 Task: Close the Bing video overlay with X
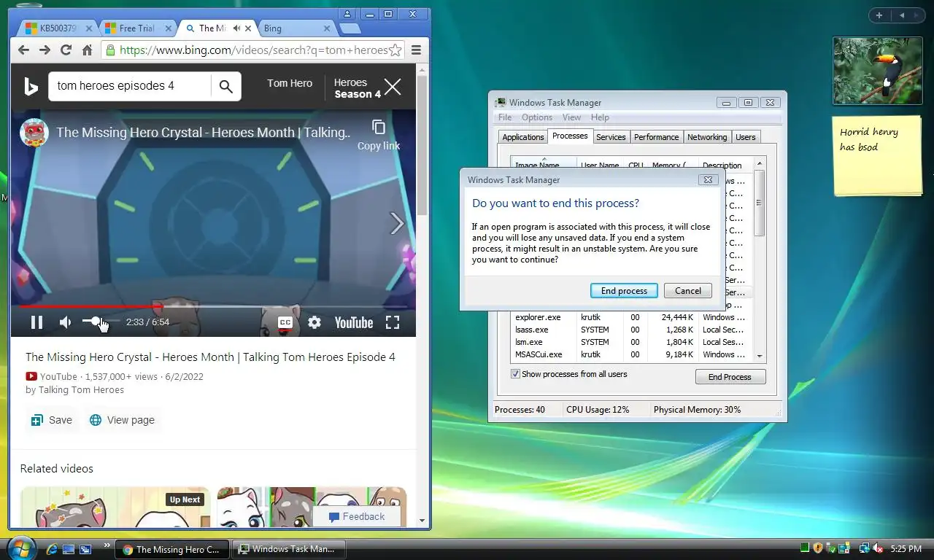(x=393, y=87)
